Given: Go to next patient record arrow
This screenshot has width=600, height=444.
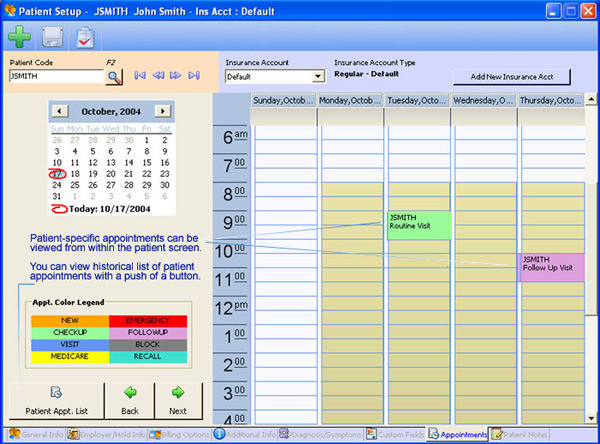Looking at the screenshot, I should [175, 76].
